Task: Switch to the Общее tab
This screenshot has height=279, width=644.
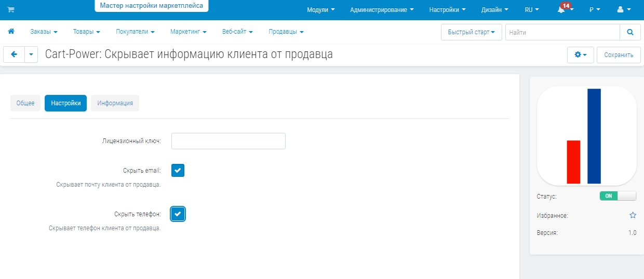Action: pyautogui.click(x=25, y=103)
